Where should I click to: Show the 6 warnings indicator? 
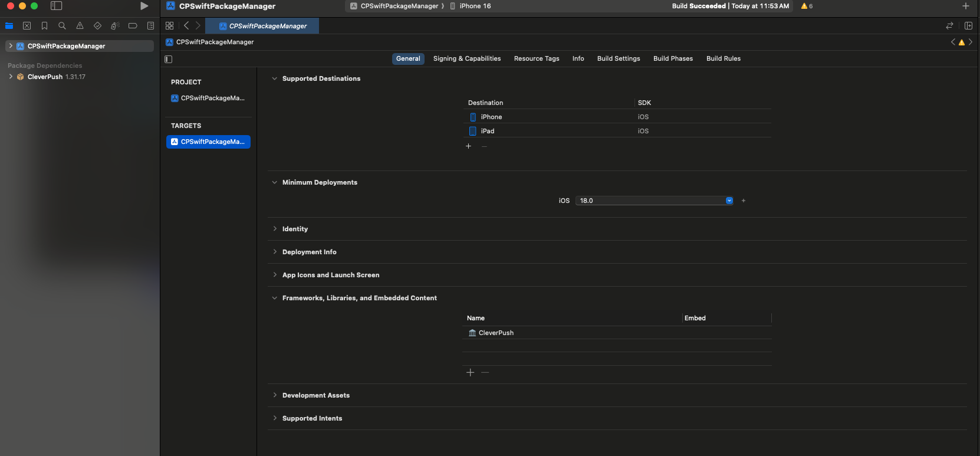pos(807,6)
